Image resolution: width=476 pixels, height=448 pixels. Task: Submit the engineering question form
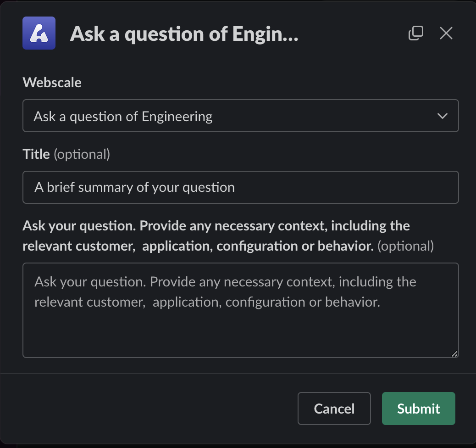(418, 409)
